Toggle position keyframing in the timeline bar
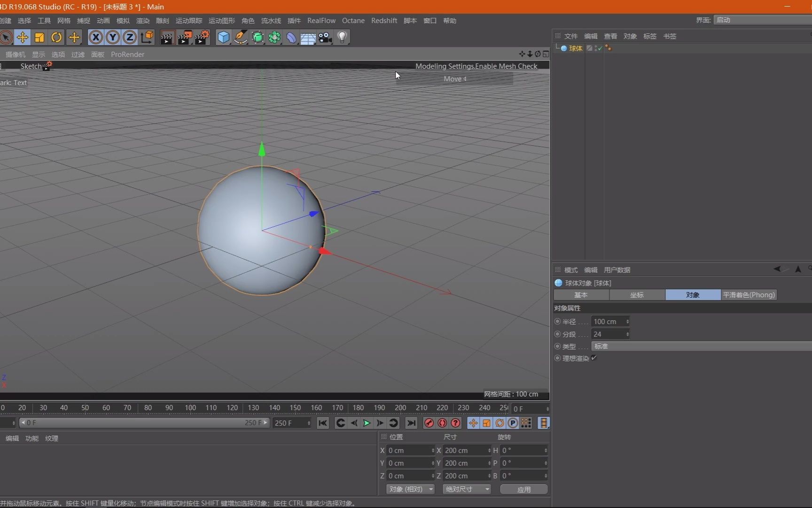Screen dimensions: 812x508 tap(473, 423)
